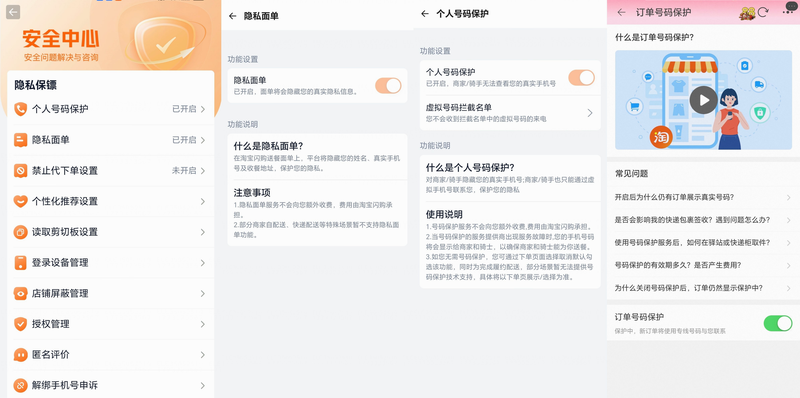This screenshot has width=800, height=398.
Task: Expand the 匿名评价 chevron
Action: point(203,355)
